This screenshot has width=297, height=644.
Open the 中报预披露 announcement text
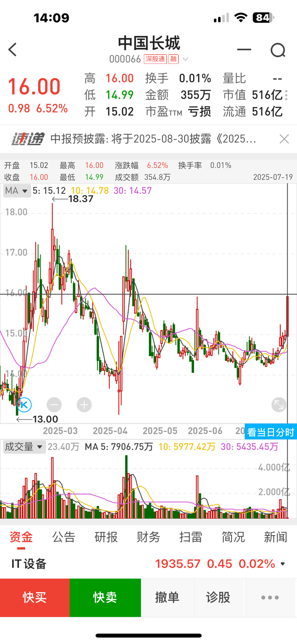point(153,139)
